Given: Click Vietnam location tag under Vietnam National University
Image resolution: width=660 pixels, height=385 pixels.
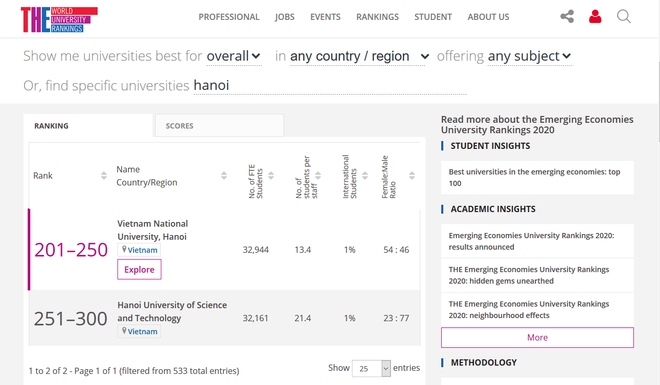Looking at the screenshot, I should click(x=139, y=250).
